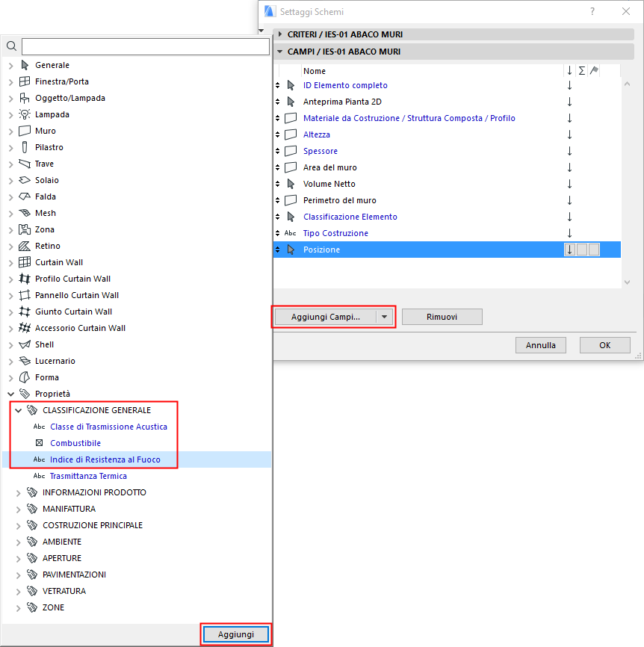644x647 pixels.
Task: Click the Retino hatch icon
Action: [25, 246]
